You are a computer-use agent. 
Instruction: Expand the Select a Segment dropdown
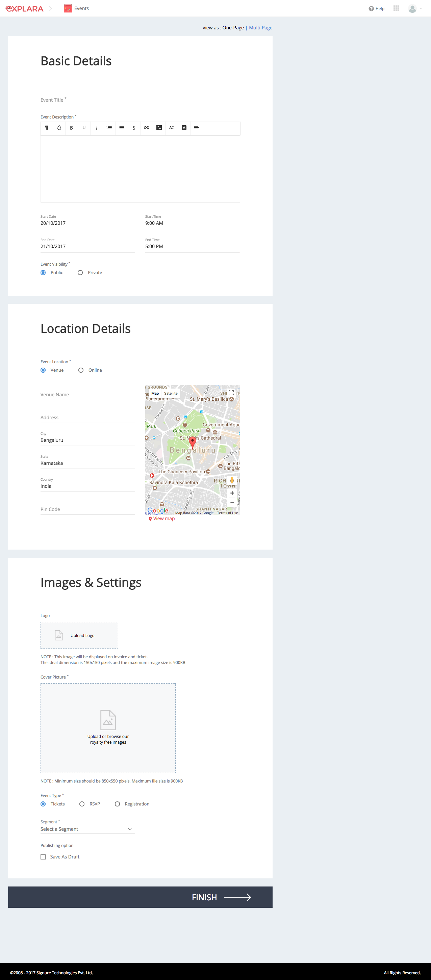87,829
